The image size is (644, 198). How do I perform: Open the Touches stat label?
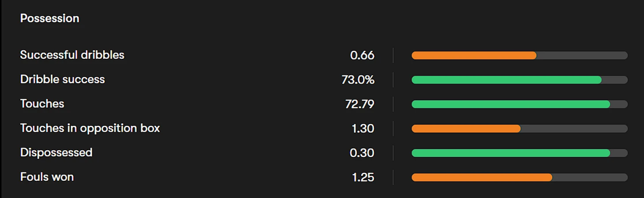click(42, 104)
